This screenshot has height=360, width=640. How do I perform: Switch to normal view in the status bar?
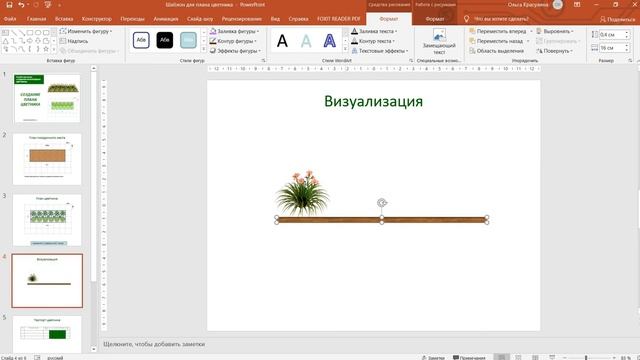[502, 358]
